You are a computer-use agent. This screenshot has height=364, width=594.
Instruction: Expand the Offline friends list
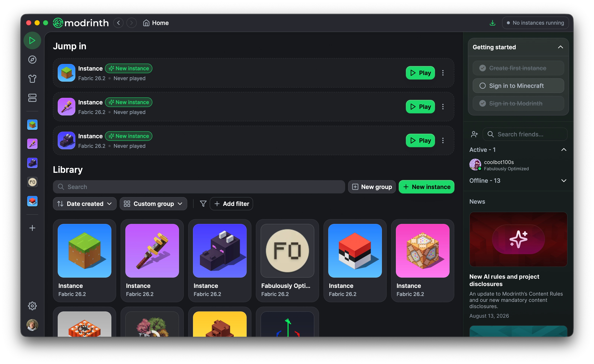pos(564,181)
